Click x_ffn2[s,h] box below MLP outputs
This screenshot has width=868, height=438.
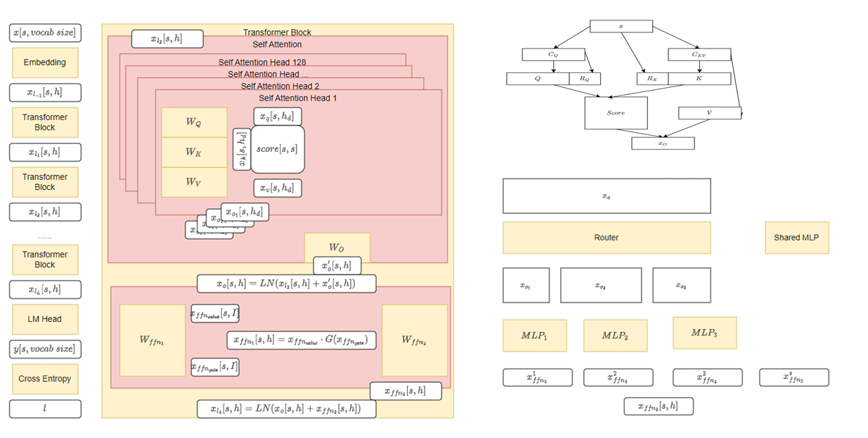click(x=659, y=406)
